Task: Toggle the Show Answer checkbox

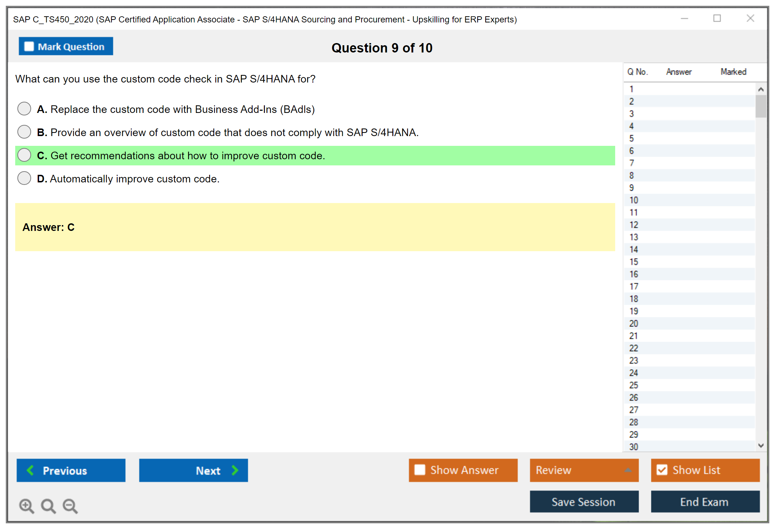Action: pos(420,470)
